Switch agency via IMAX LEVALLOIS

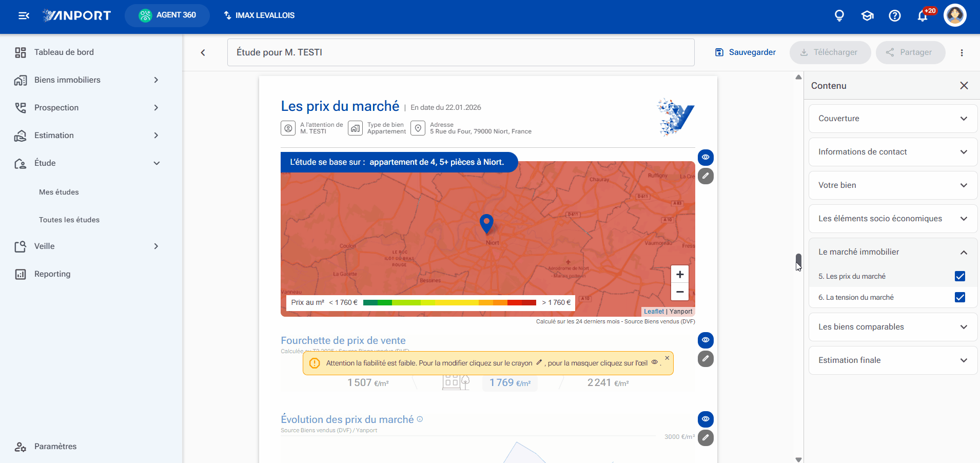259,15
